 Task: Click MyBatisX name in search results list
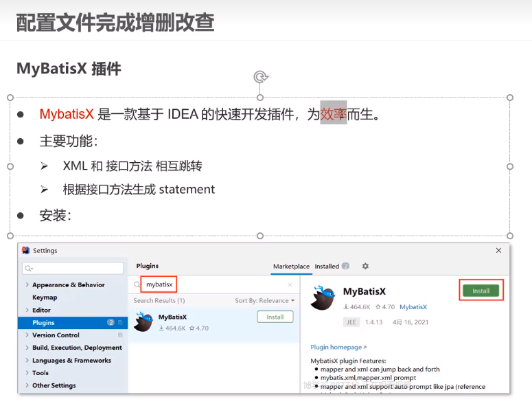[172, 317]
